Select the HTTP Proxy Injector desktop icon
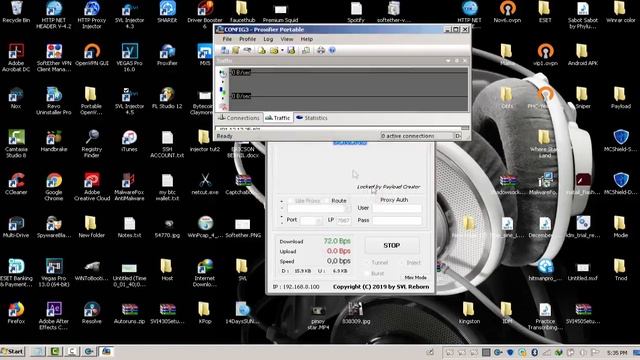Screen dimensions: 640x360 91,15
